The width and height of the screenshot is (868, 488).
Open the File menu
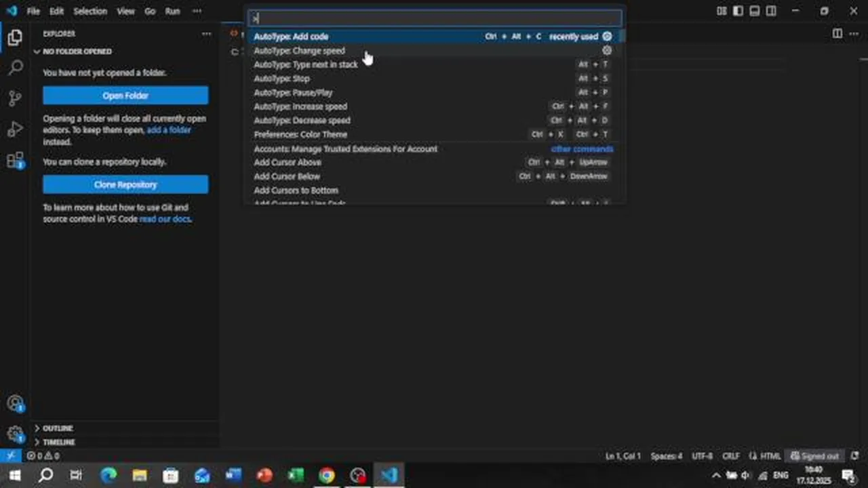pyautogui.click(x=33, y=11)
